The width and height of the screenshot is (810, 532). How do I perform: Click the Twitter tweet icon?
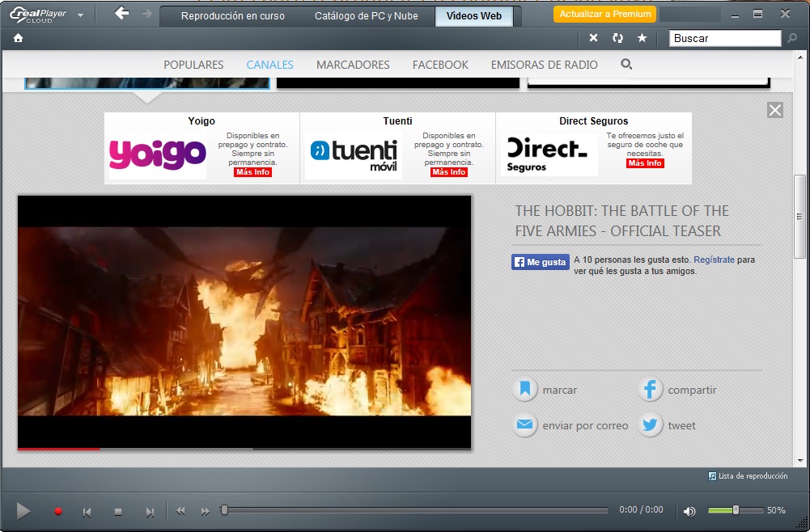pyautogui.click(x=650, y=424)
